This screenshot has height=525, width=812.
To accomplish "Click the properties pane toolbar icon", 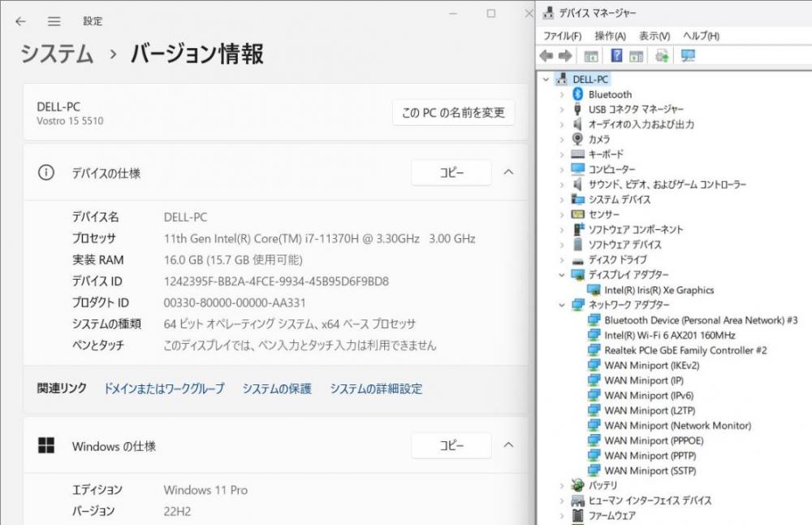I will click(636, 55).
